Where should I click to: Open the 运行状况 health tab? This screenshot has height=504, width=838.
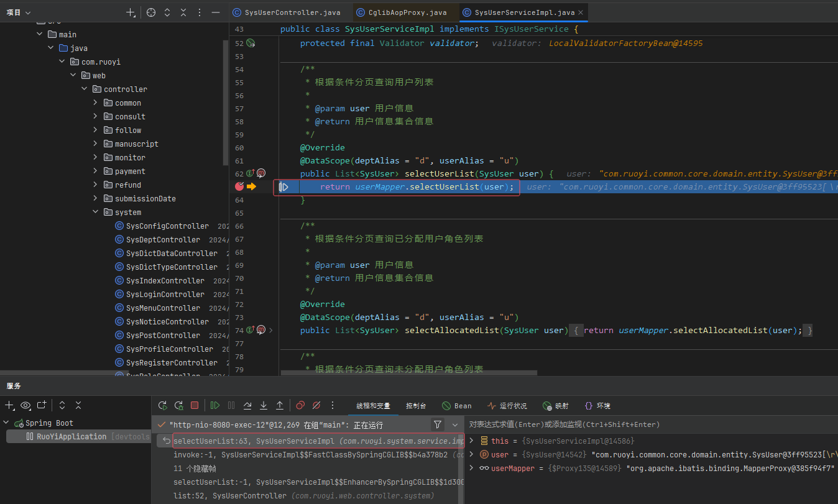[x=507, y=406]
